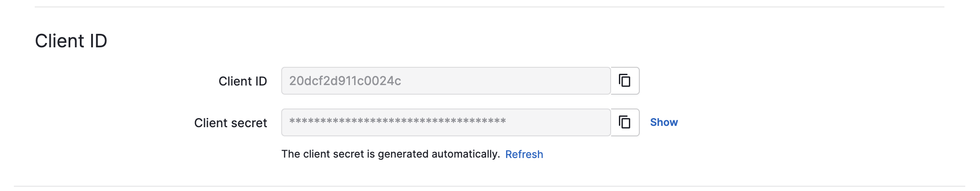Reveal secret using the Show link
The height and width of the screenshot is (191, 980).
pyautogui.click(x=664, y=122)
